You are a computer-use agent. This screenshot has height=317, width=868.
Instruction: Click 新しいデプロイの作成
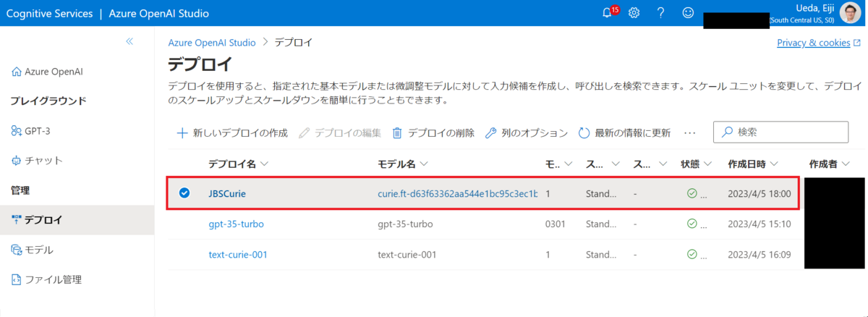(232, 133)
